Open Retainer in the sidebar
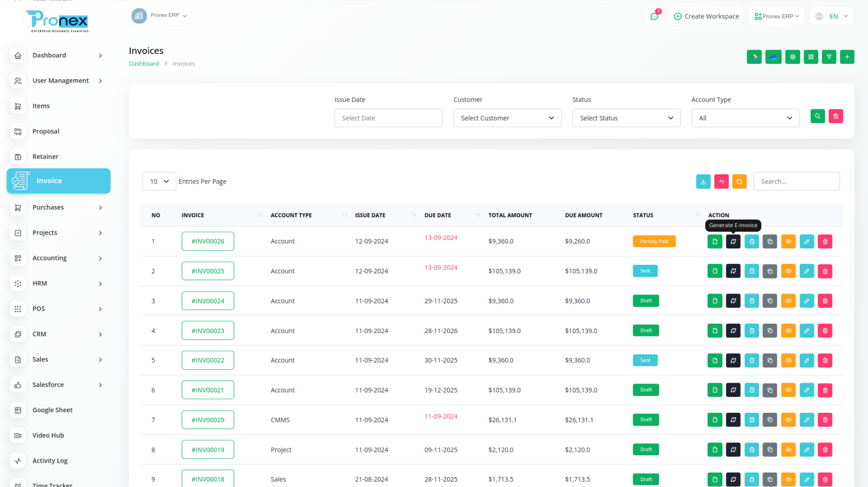 click(x=58, y=157)
